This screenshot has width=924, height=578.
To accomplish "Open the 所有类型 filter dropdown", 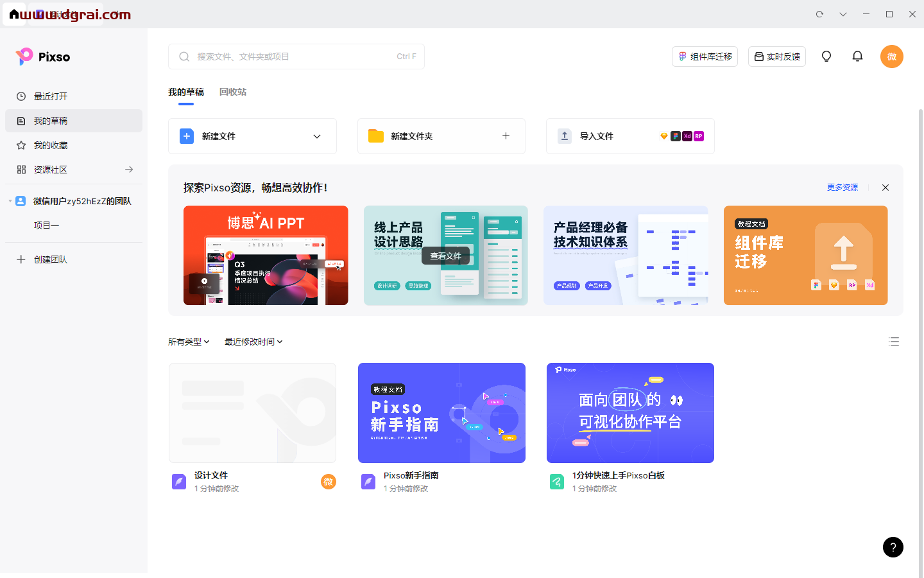I will 189,342.
